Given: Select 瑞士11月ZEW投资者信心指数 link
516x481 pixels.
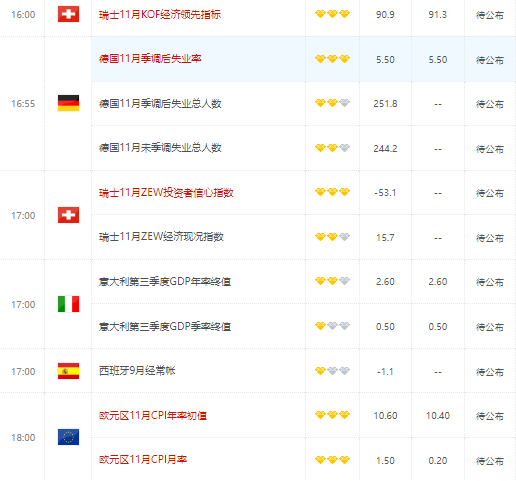Looking at the screenshot, I should click(x=166, y=192).
